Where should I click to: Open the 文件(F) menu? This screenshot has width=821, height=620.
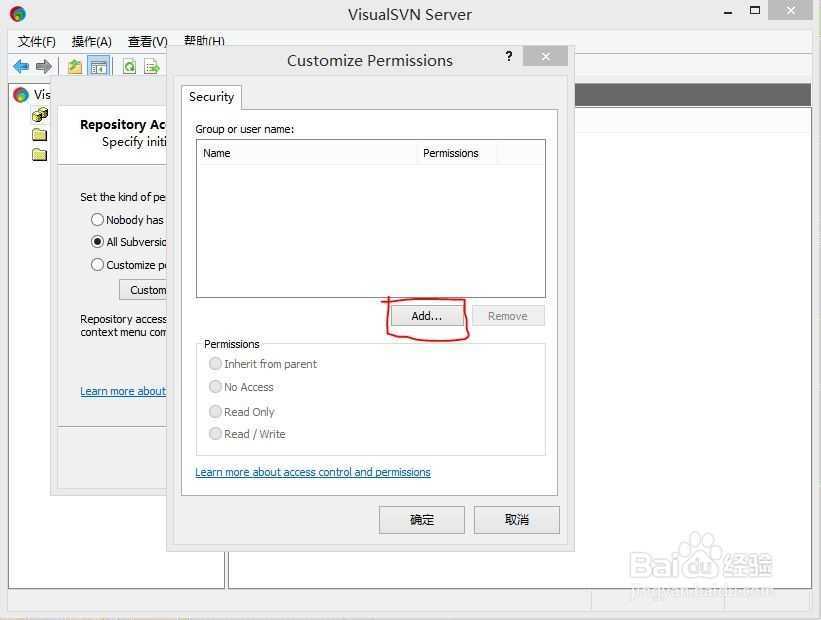(36, 42)
